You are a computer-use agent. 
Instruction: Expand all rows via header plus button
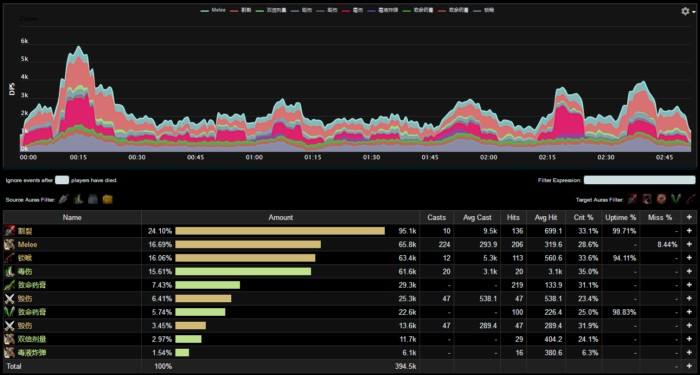tap(689, 217)
